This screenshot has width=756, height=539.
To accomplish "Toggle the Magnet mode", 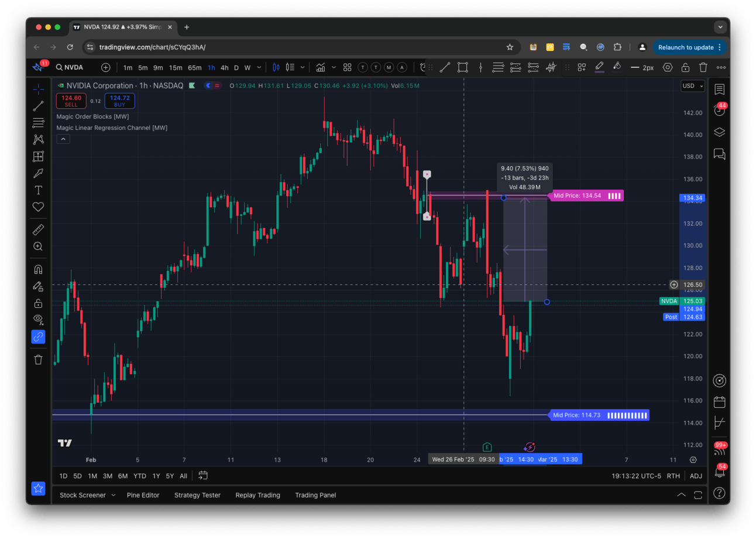I will [x=38, y=269].
